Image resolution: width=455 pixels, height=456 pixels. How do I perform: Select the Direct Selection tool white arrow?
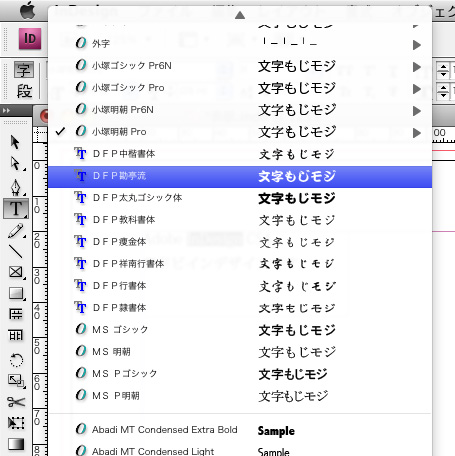15,163
